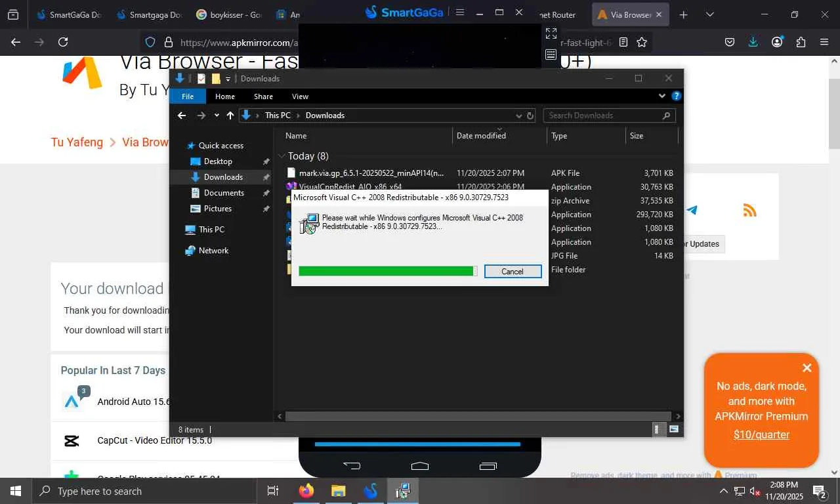
Task: Close the Via Browser tab
Action: 659,14
